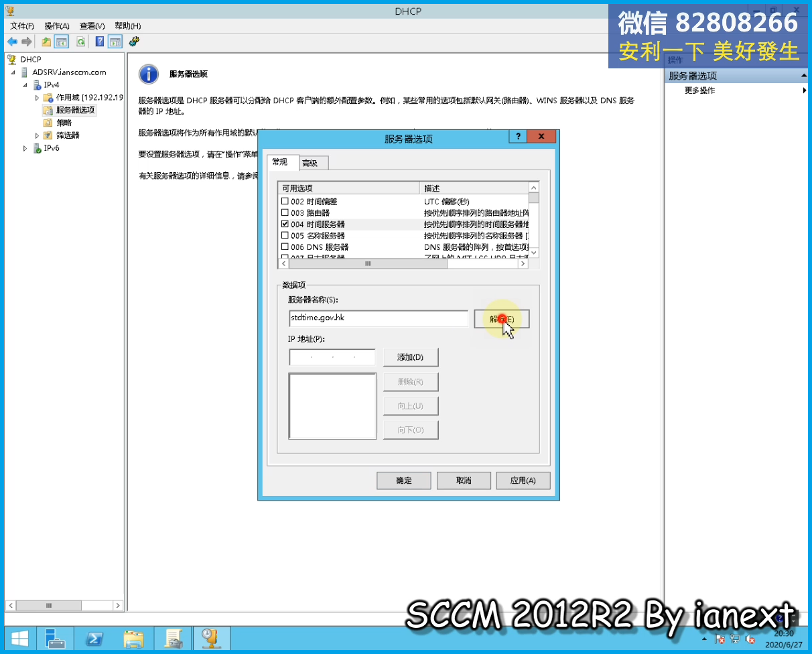The width and height of the screenshot is (812, 654).
Task: Select the IPv4 node icon
Action: click(37, 84)
